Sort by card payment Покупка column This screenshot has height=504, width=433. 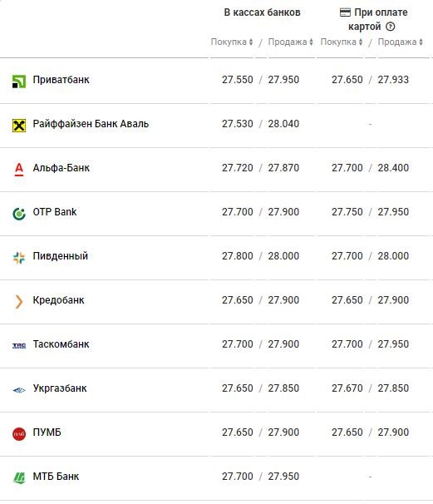(x=341, y=42)
